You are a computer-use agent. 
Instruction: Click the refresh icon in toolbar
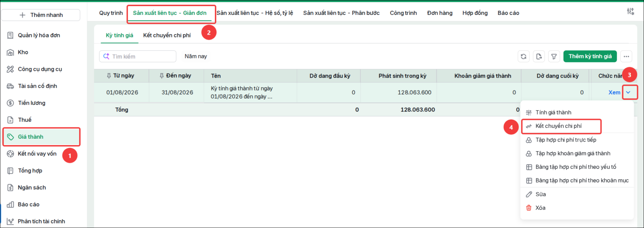523,56
